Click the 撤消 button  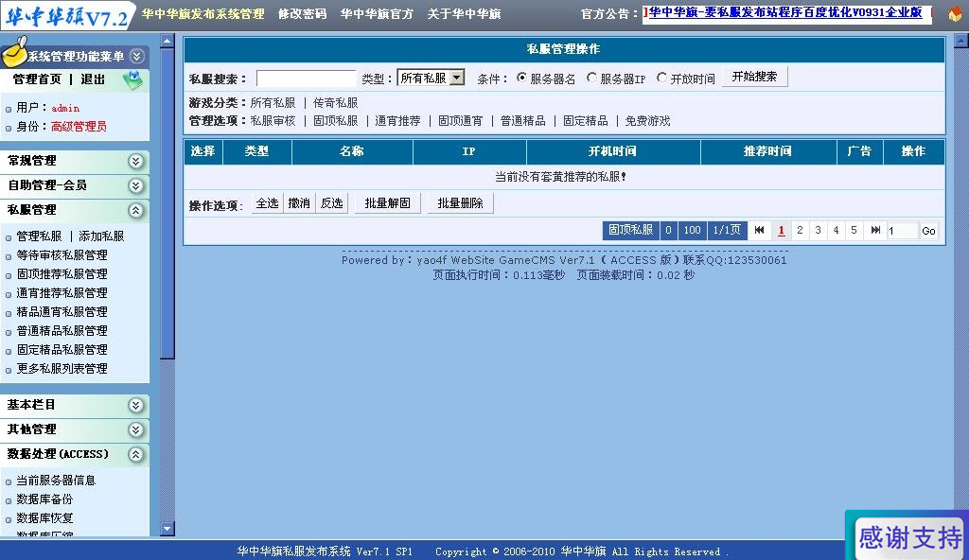(x=300, y=203)
